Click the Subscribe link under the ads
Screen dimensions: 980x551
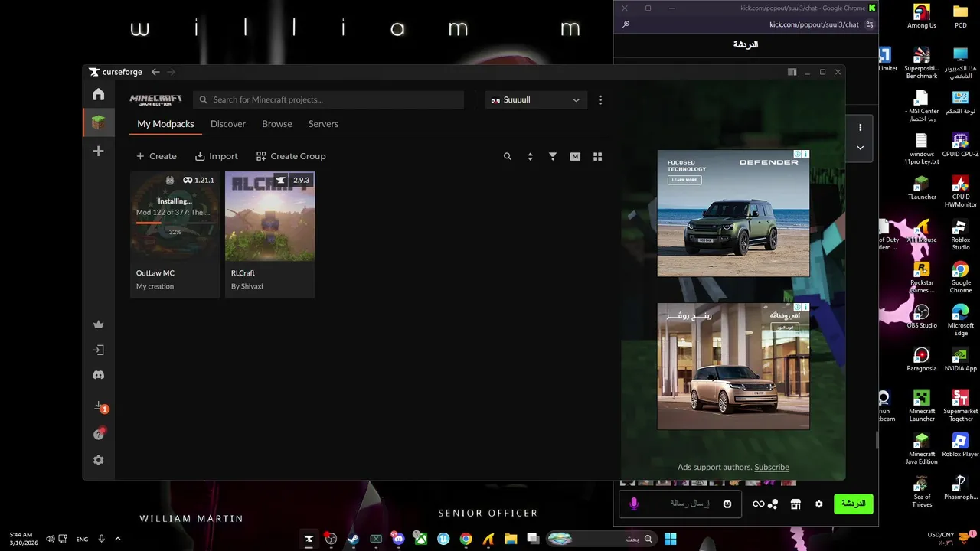click(771, 467)
